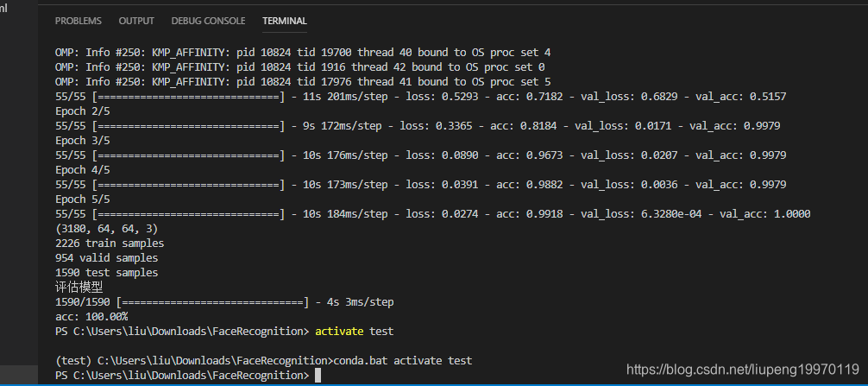This screenshot has width=868, height=386.
Task: Click the 'Epoch 4/5' line
Action: (83, 170)
